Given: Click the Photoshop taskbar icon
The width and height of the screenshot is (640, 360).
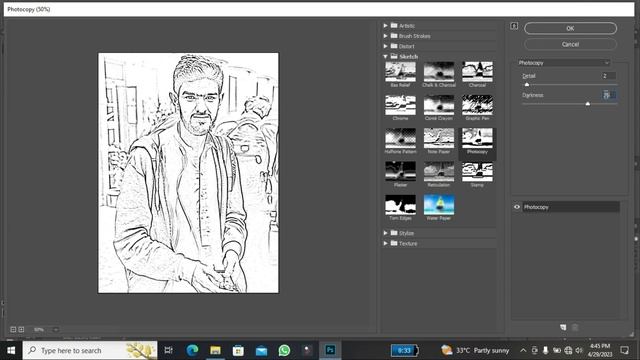Looking at the screenshot, I should pyautogui.click(x=330, y=350).
